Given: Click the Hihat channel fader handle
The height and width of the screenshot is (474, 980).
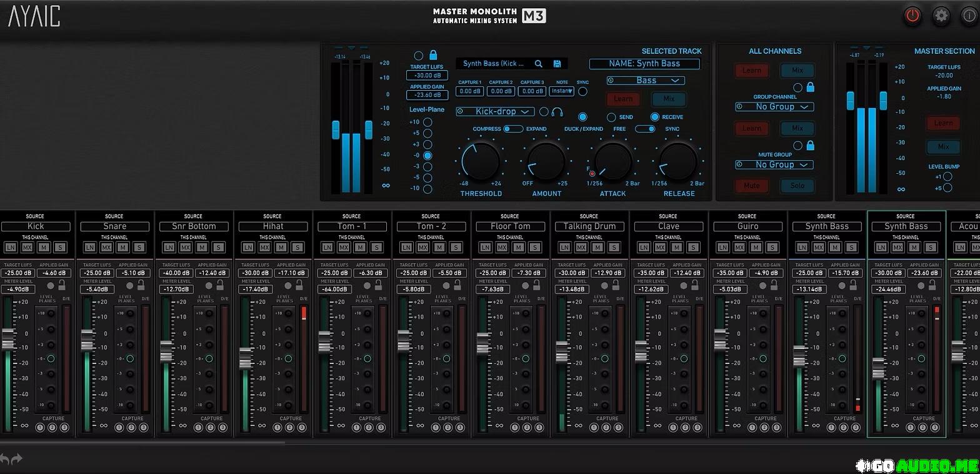Looking at the screenshot, I should pyautogui.click(x=246, y=358).
